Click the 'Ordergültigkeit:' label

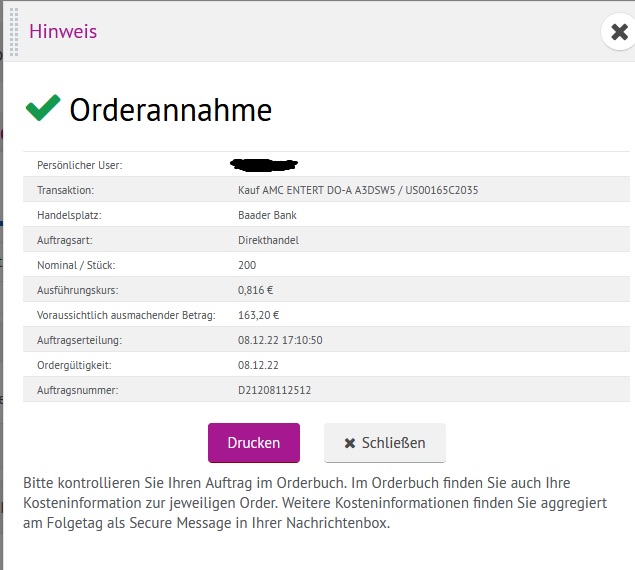click(74, 365)
